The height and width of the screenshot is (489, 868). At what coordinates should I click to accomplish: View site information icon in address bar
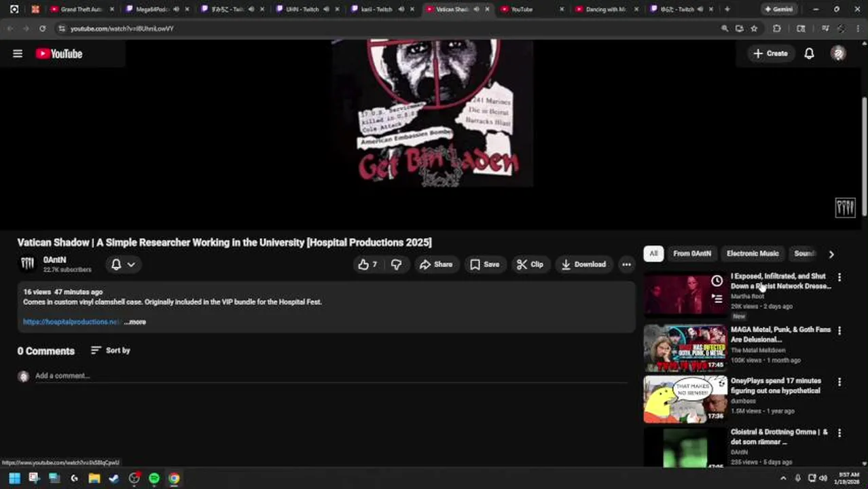pos(61,29)
